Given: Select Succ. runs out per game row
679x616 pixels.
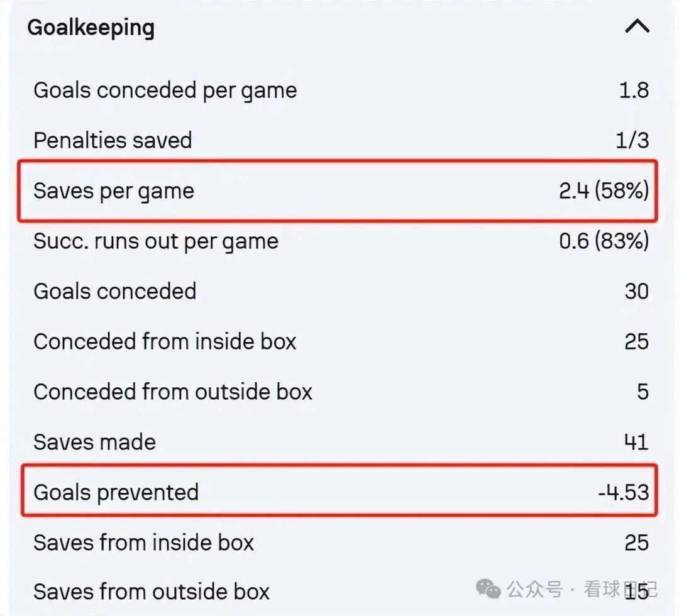Looking at the screenshot, I should 341,241.
